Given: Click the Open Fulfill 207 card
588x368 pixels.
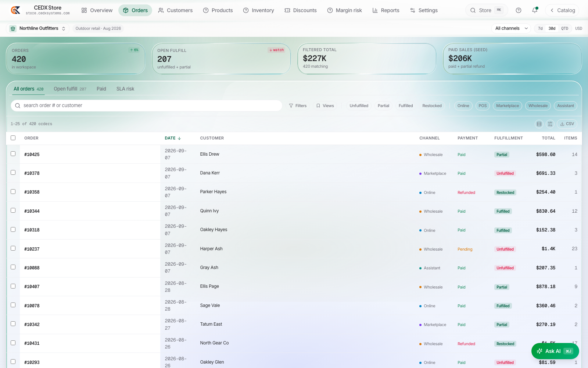Looking at the screenshot, I should pos(221,59).
